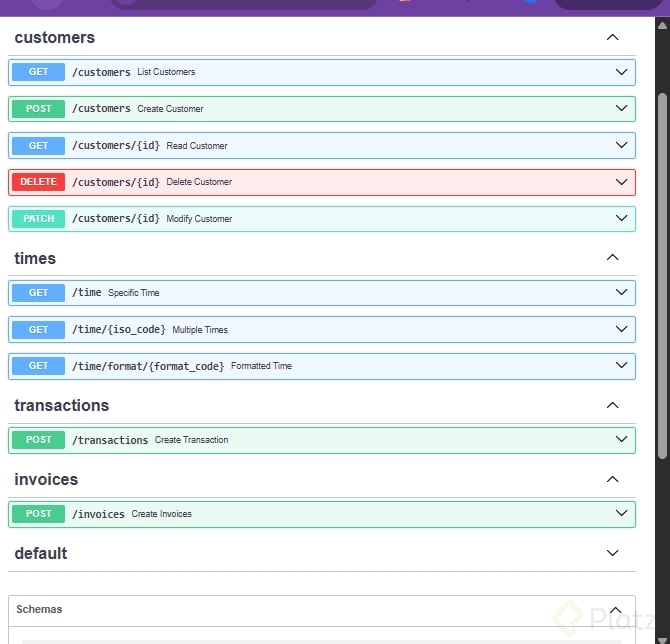Click the /customers/{id} path for Modify Customer
The width and height of the screenshot is (670, 644).
[x=115, y=219]
